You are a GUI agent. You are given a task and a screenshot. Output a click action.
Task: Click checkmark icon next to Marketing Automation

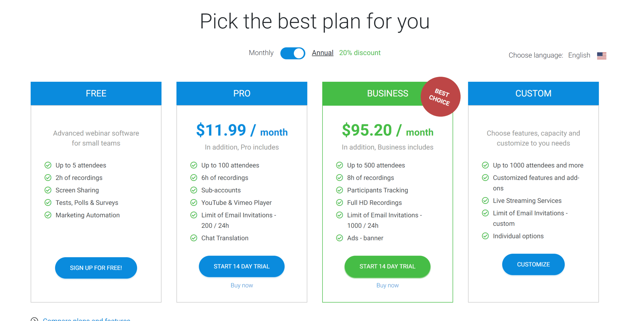click(48, 215)
